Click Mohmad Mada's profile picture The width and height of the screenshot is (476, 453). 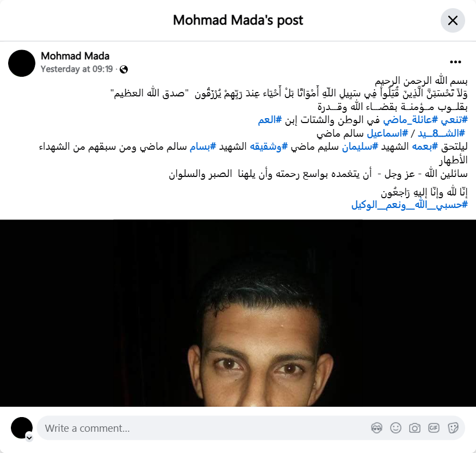click(22, 63)
